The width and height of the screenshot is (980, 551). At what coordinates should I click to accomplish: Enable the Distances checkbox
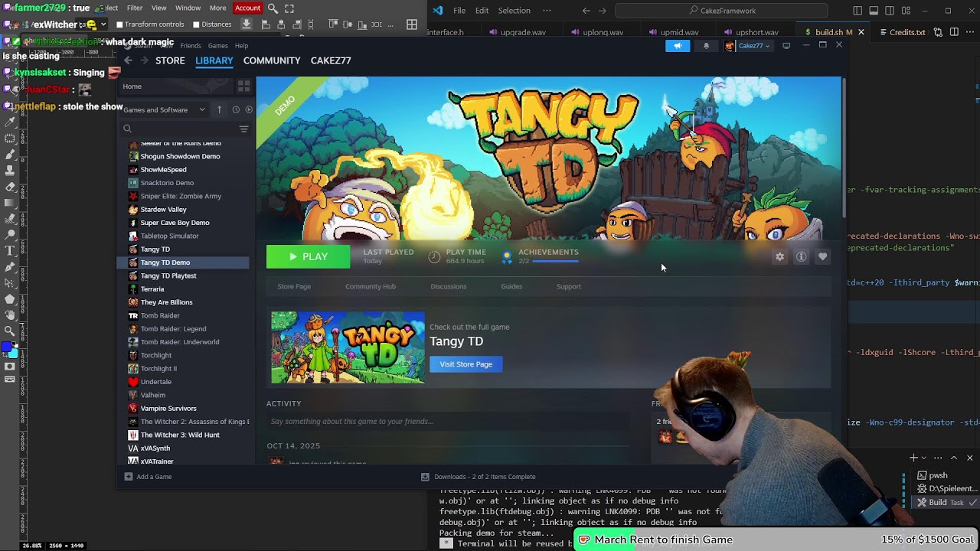(196, 24)
